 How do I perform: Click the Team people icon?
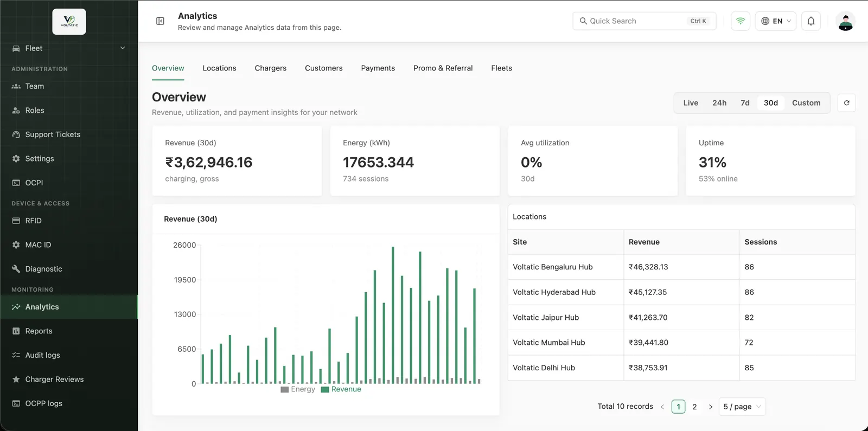pos(16,86)
